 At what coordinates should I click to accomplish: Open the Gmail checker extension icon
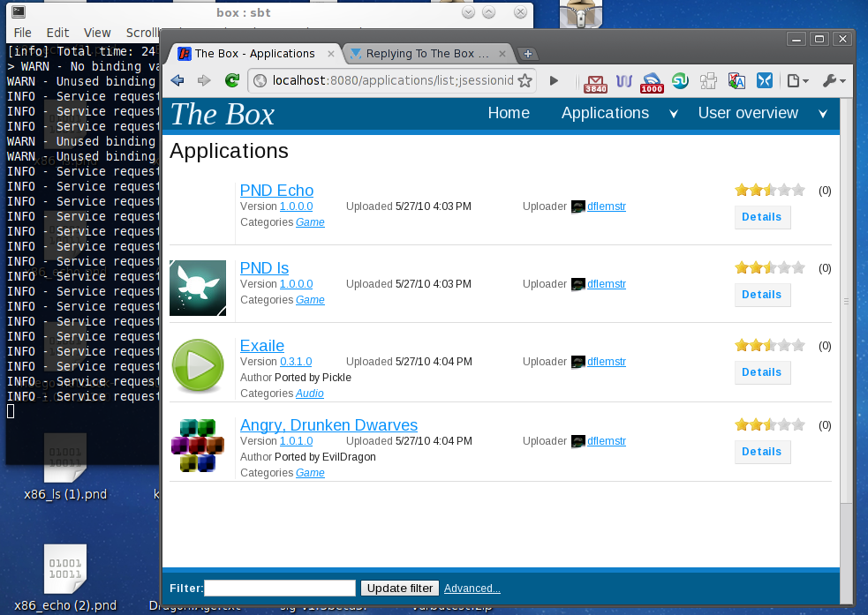click(595, 82)
